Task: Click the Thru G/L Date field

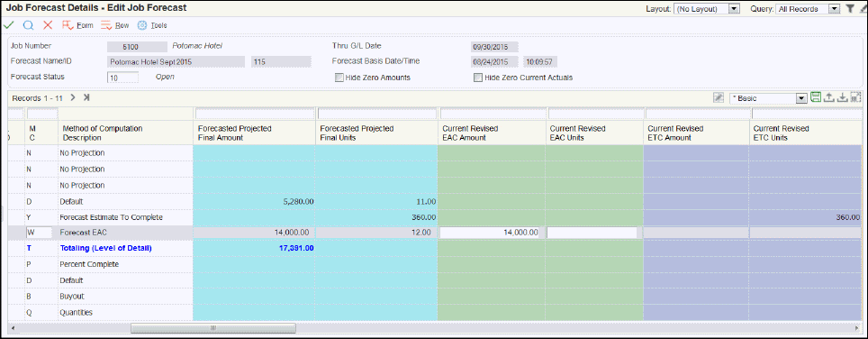Action: click(494, 47)
